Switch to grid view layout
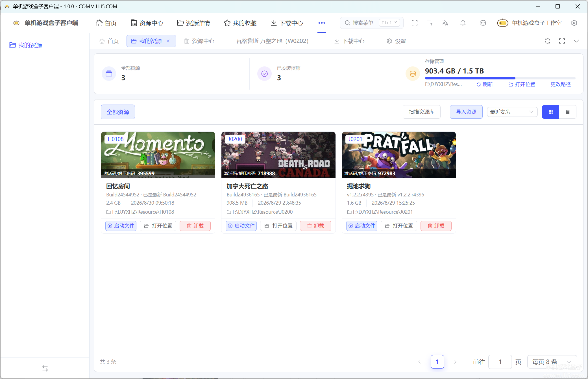Screen dimensions: 588x379 (550, 112)
